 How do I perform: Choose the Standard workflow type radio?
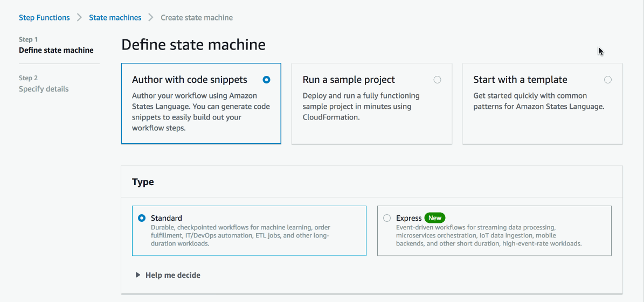(x=142, y=218)
